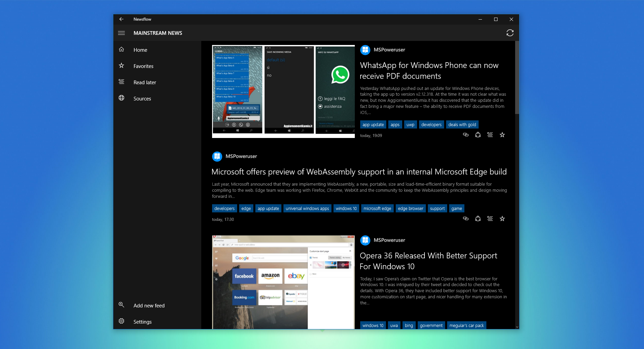Viewport: 644px width, 349px height.
Task: Copy link of the WhatsApp article
Action: [466, 135]
